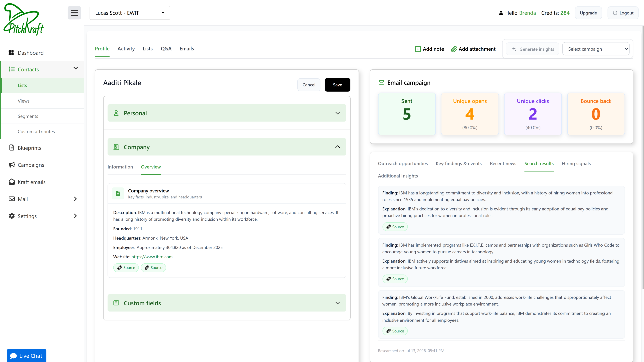
Task: Switch to the Activity tab
Action: [x=126, y=49]
